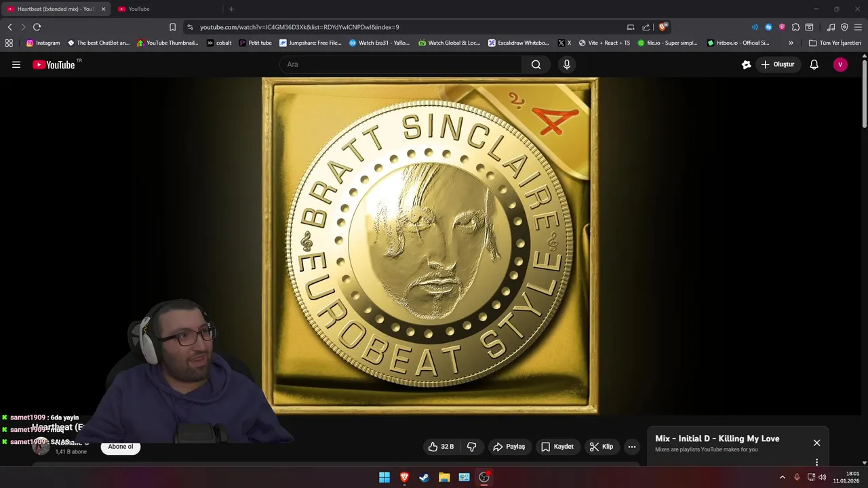Open the taskbar volume speaker icon
Viewport: 868px width, 488px height.
823,477
